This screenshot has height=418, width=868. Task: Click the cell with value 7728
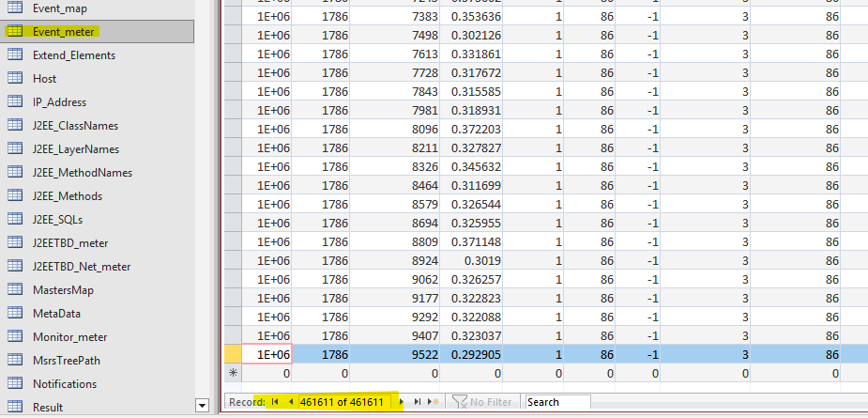pos(395,72)
